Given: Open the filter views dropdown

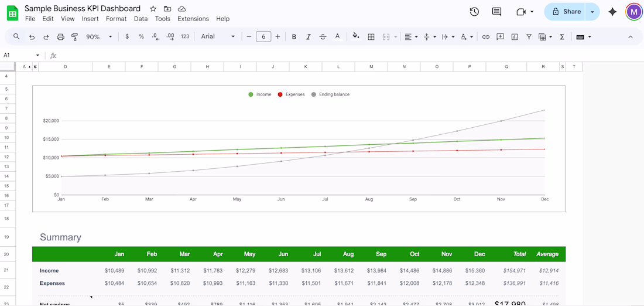Looking at the screenshot, I should (x=546, y=36).
